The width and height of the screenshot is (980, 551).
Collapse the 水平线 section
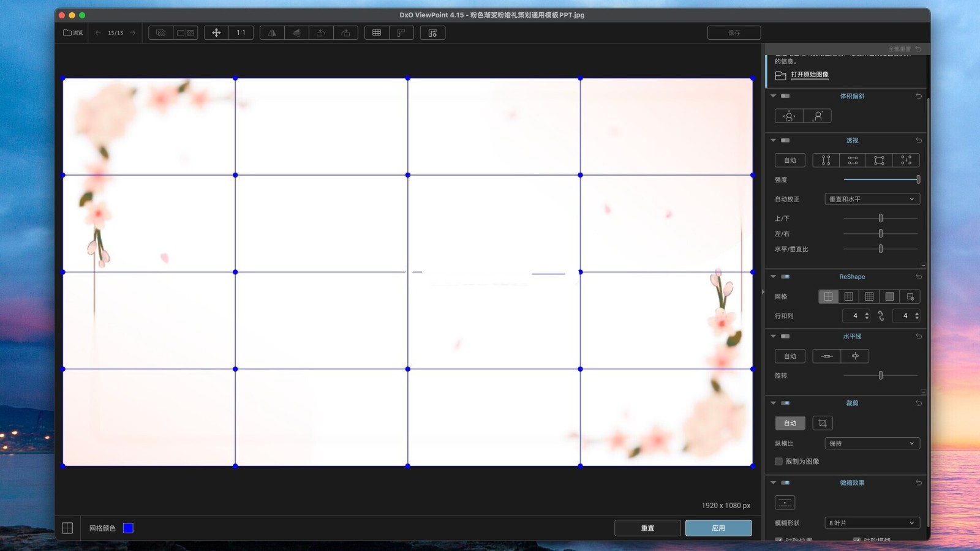pos(773,336)
